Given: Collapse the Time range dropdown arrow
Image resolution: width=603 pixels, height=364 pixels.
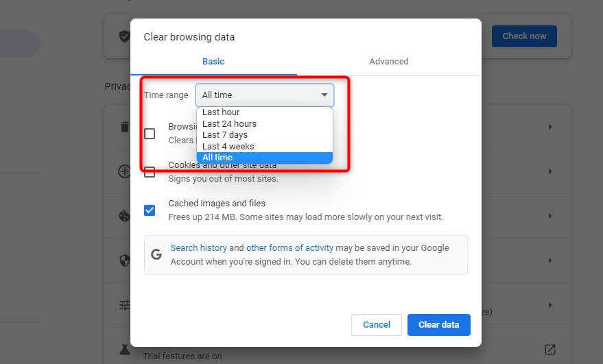Looking at the screenshot, I should point(324,95).
